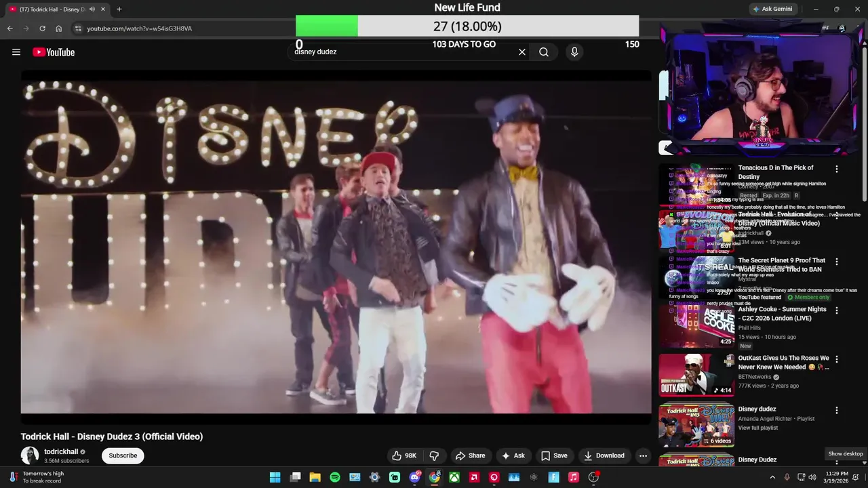Open the BETNetworks channel name
The height and width of the screenshot is (488, 868).
point(755,377)
